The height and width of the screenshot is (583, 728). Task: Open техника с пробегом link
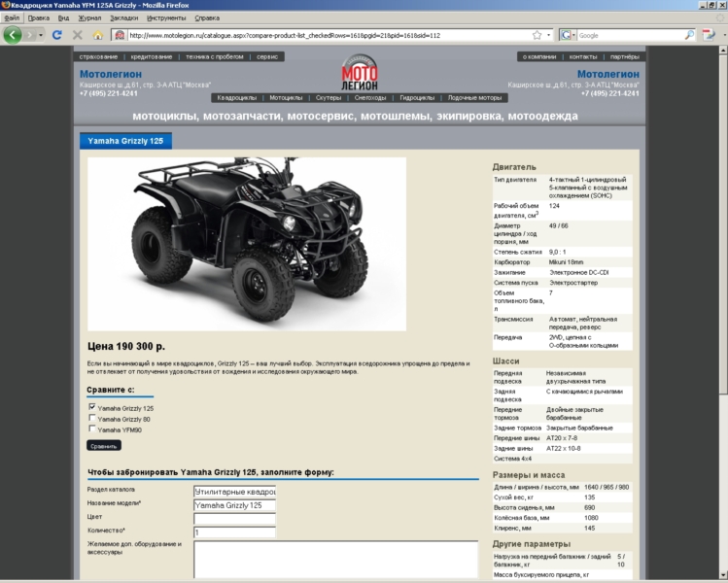point(215,56)
